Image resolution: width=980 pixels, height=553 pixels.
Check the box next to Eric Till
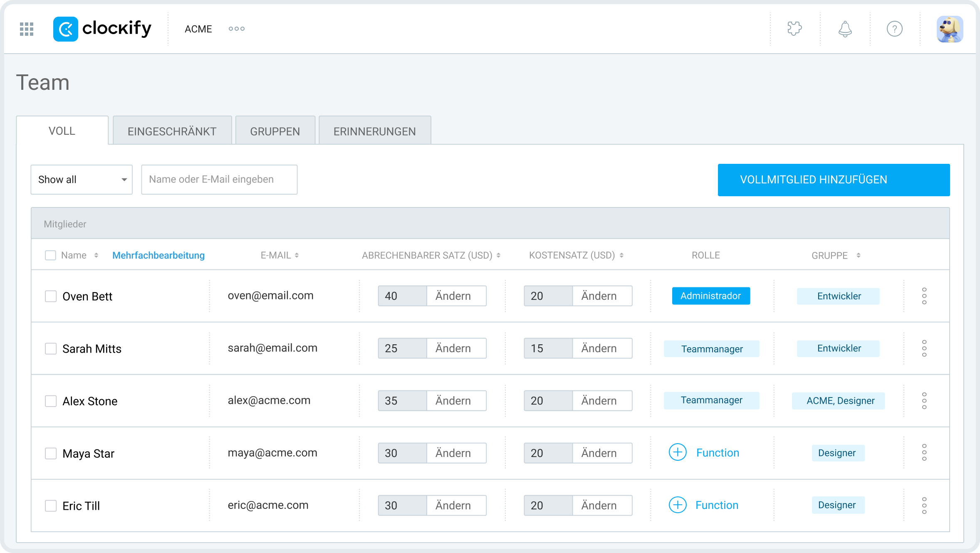(51, 506)
